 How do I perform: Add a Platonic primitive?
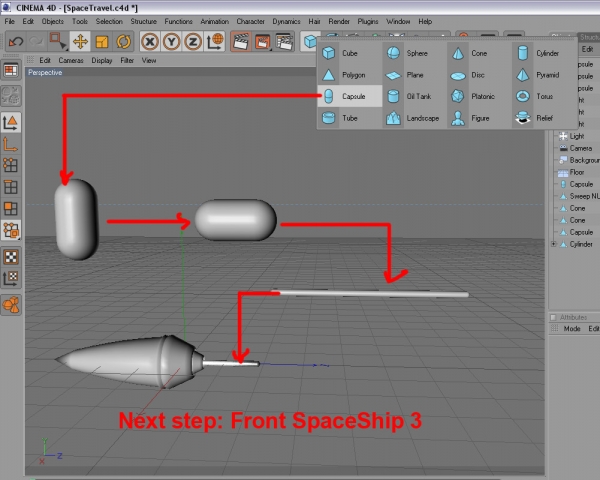479,96
